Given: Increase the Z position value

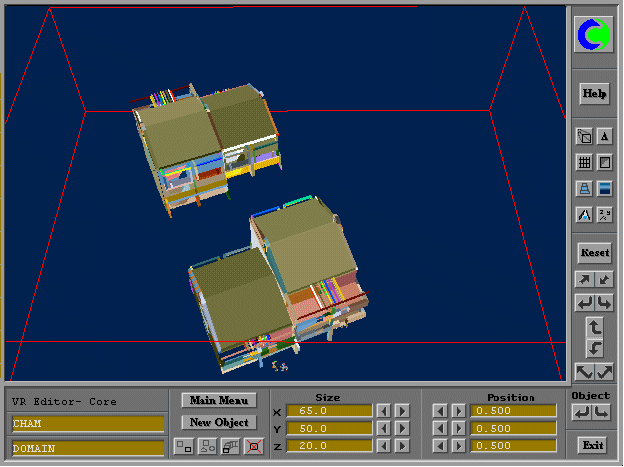Looking at the screenshot, I should [457, 446].
